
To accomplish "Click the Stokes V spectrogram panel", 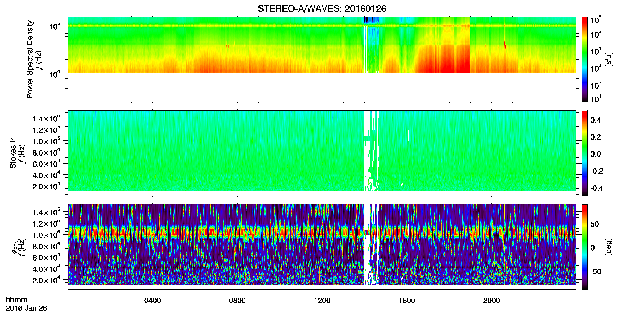I will [322, 153].
